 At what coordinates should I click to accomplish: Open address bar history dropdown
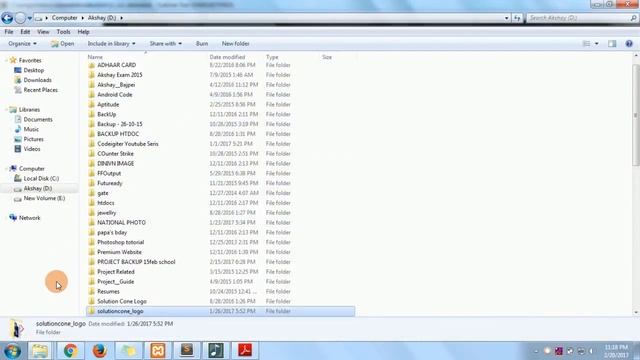pyautogui.click(x=507, y=18)
